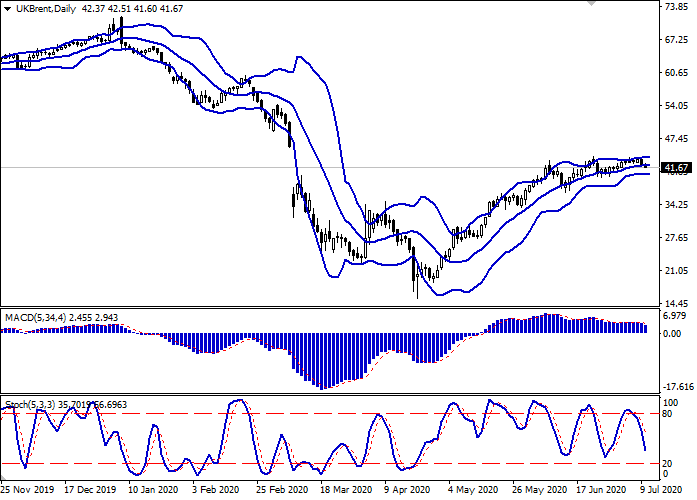Click the 73.85 price axis value

coord(676,6)
